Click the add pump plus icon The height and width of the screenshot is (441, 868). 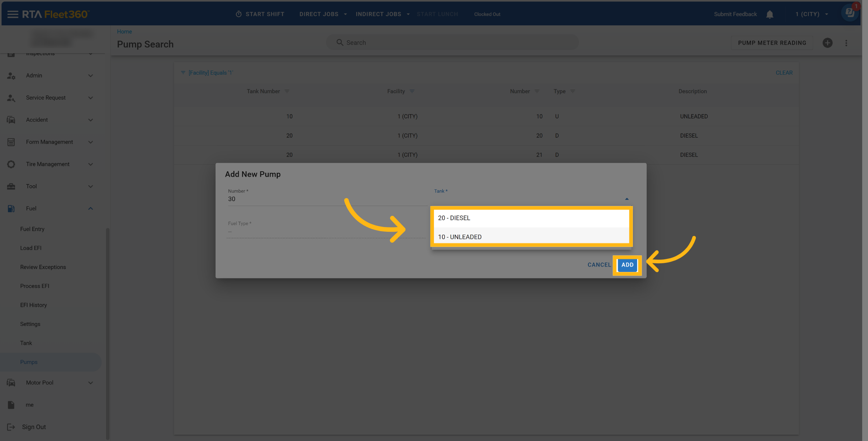tap(827, 43)
